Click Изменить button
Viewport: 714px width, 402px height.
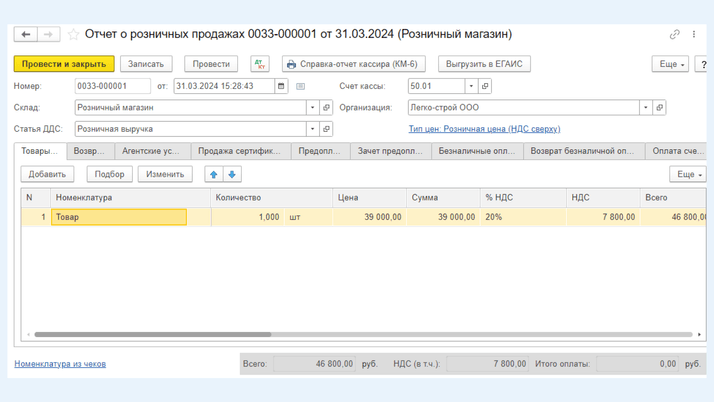[165, 174]
